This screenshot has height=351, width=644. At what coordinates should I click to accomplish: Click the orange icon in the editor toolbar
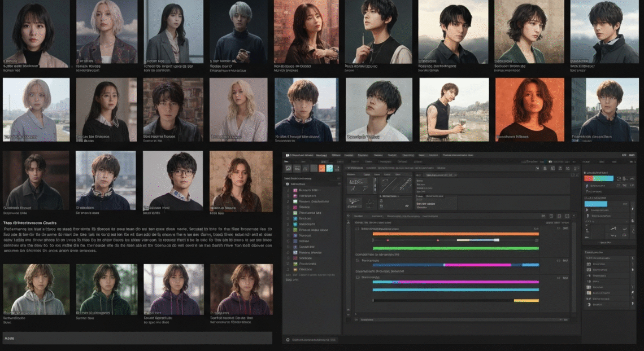tap(321, 168)
